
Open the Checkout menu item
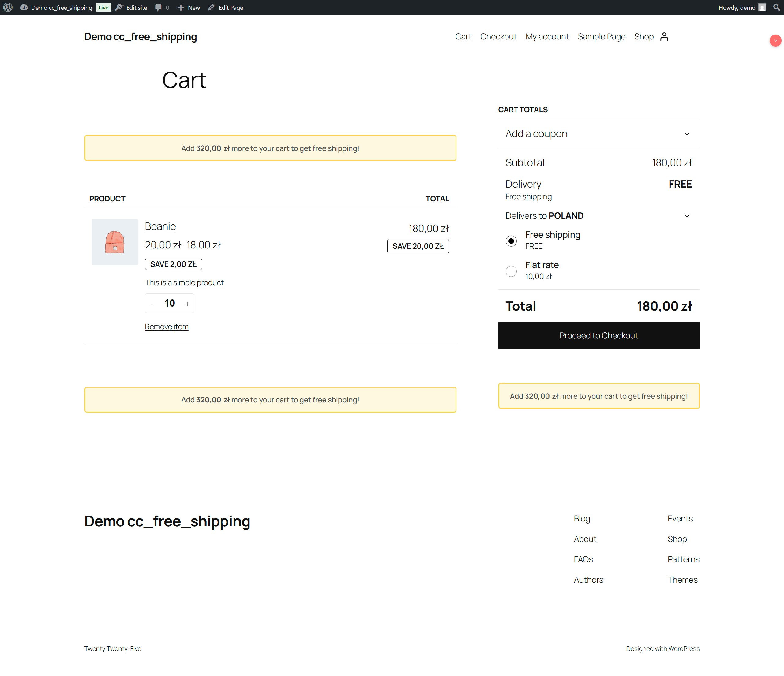498,37
